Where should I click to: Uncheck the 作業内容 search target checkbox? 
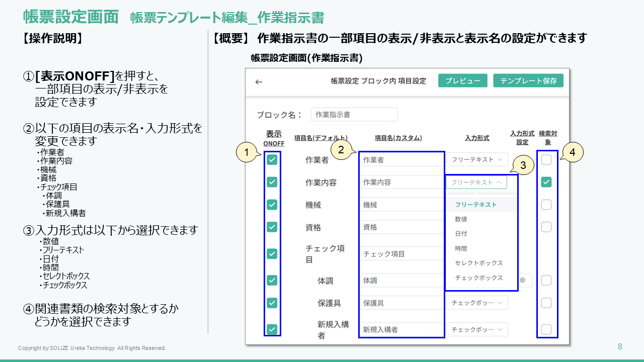(546, 182)
